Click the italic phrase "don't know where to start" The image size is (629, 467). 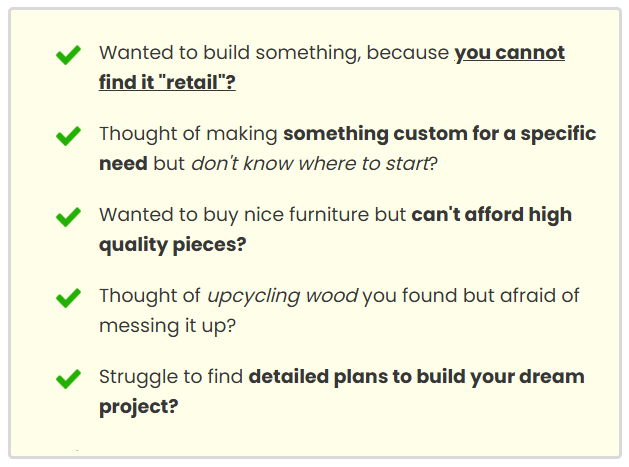coord(308,163)
